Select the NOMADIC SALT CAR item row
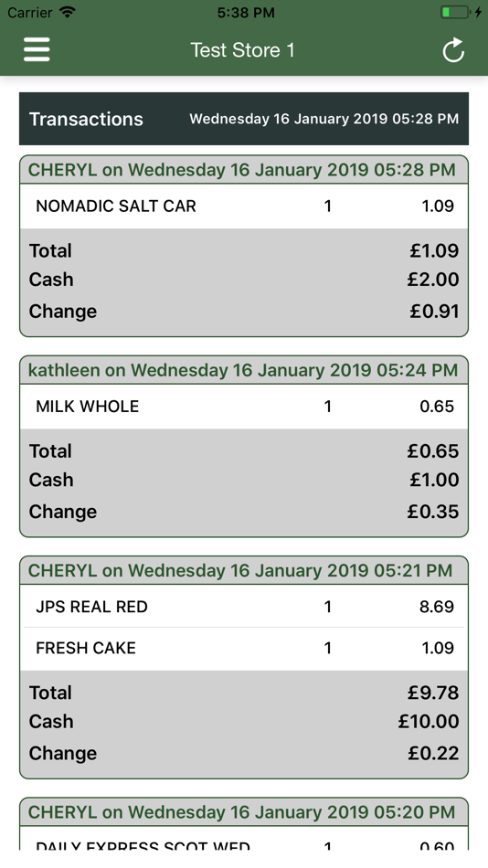488x868 pixels. pyautogui.click(x=244, y=206)
